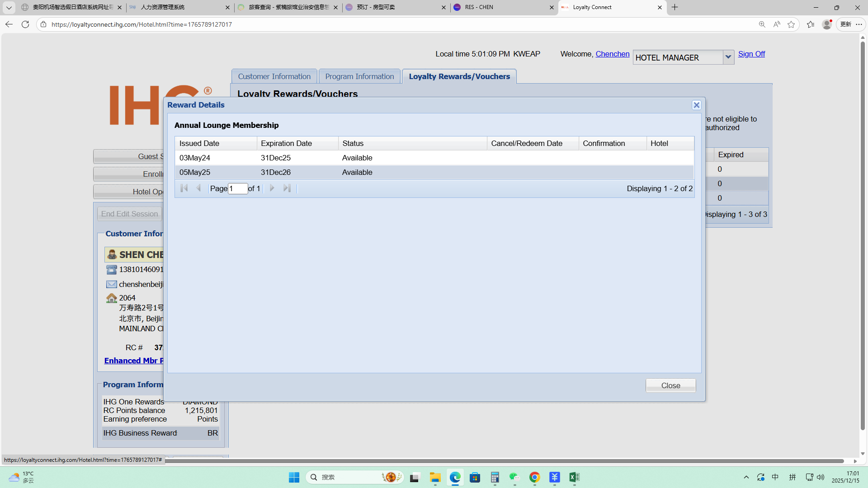
Task: Expand the HOTEL MANAGER role dropdown
Action: pyautogui.click(x=728, y=57)
